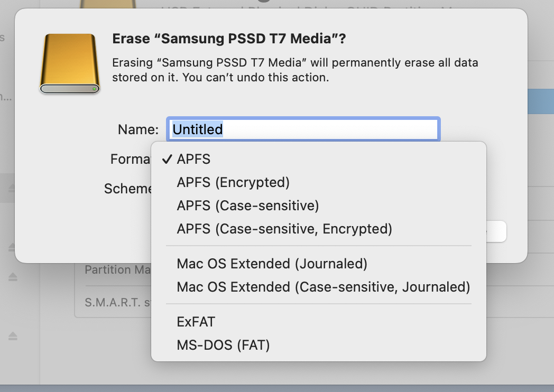This screenshot has height=392, width=554.
Task: Click the Scheme label
Action: point(127,189)
